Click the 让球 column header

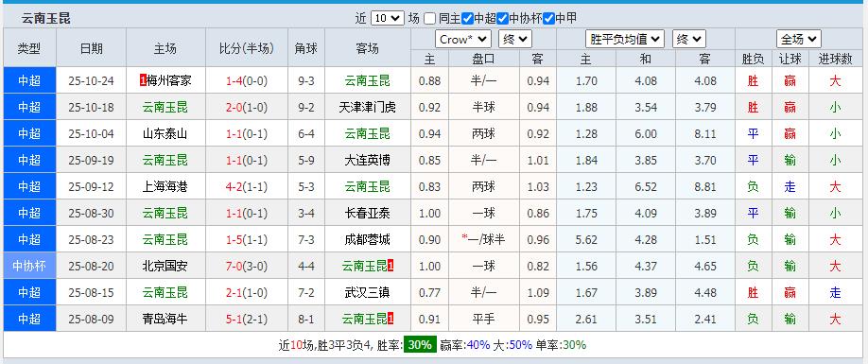click(790, 60)
